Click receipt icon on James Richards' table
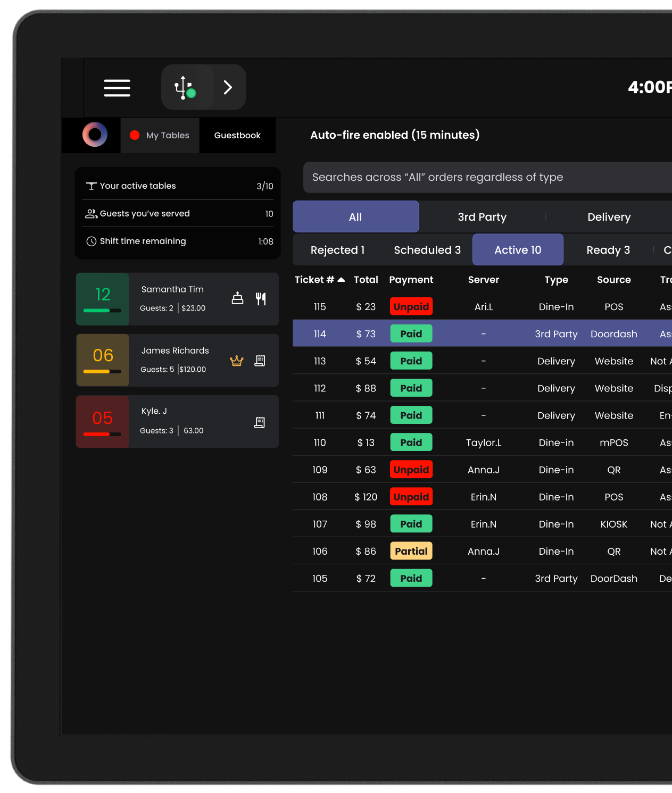Image resolution: width=672 pixels, height=793 pixels. (260, 361)
